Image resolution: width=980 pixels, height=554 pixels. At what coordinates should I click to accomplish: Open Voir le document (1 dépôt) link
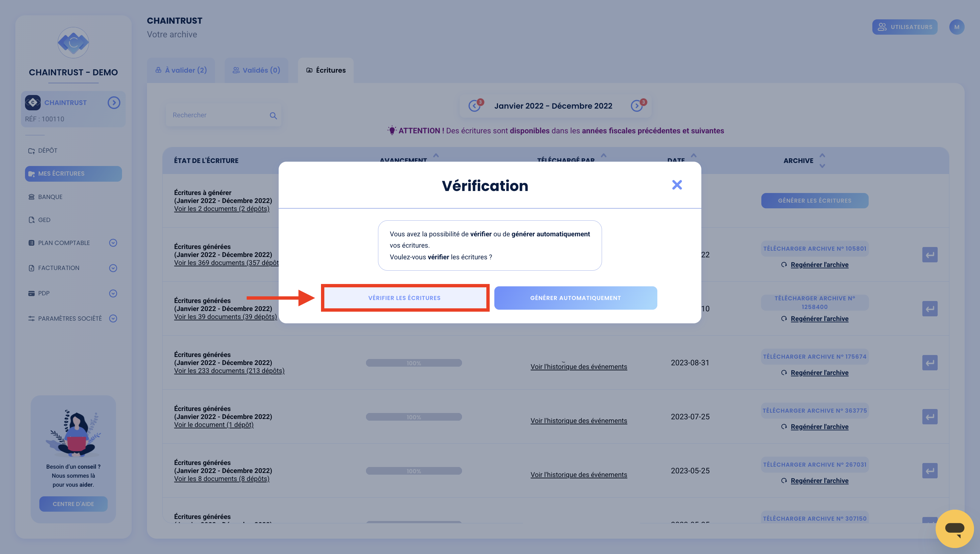(214, 425)
